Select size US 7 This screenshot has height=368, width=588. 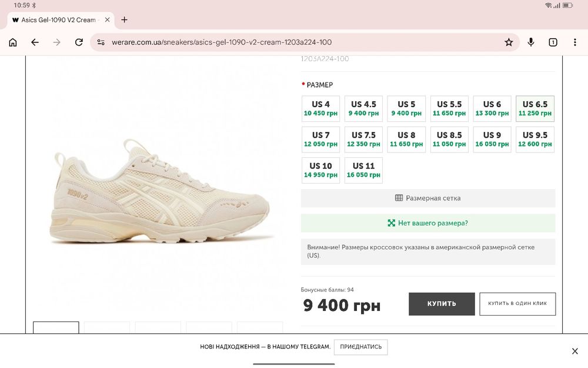click(x=320, y=140)
